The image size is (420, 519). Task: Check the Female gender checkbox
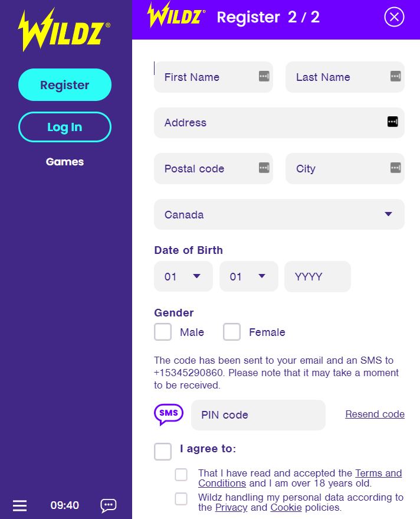(232, 332)
